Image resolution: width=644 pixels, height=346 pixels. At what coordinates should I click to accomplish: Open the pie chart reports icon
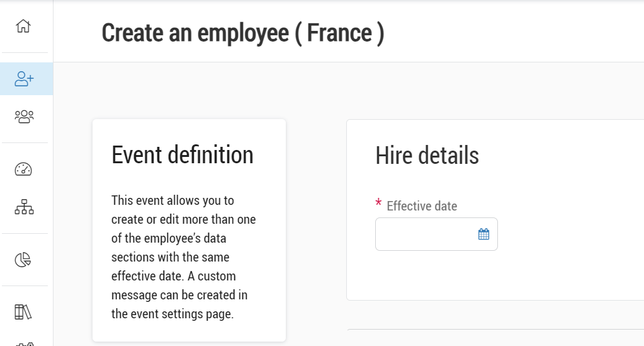23,260
